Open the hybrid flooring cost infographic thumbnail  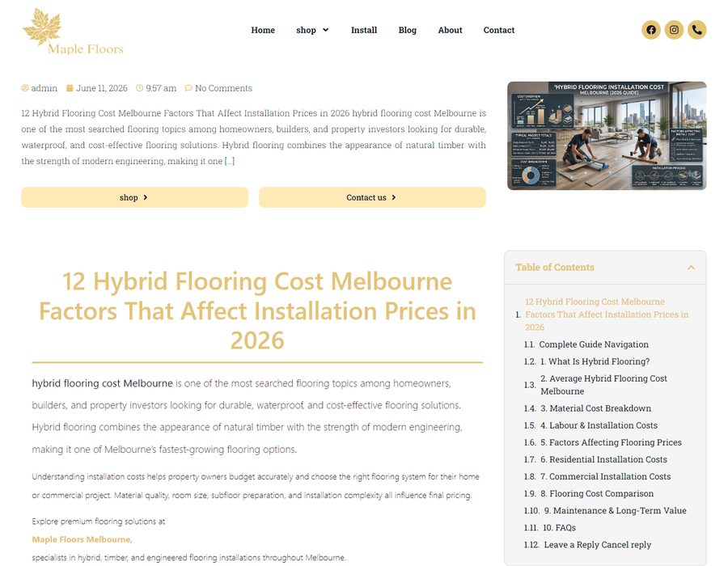[607, 136]
